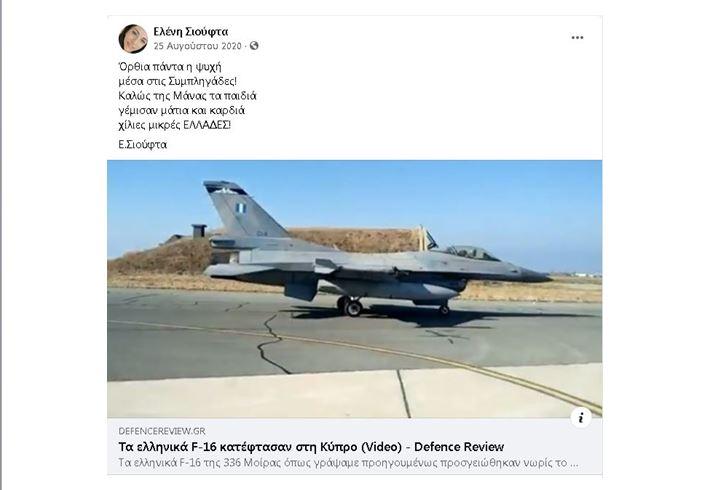
Task: Click the Greek flag on the tail fin
Action: (240, 208)
